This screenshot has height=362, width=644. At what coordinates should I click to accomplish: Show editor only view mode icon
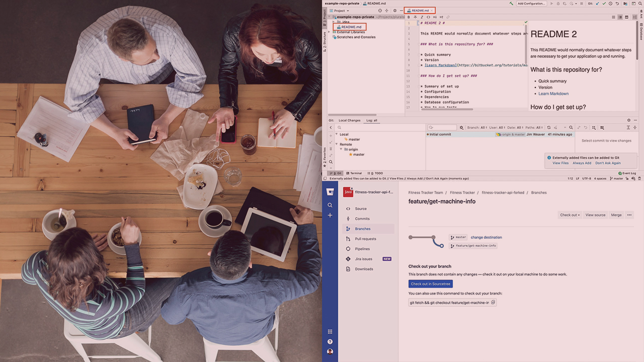coord(613,17)
